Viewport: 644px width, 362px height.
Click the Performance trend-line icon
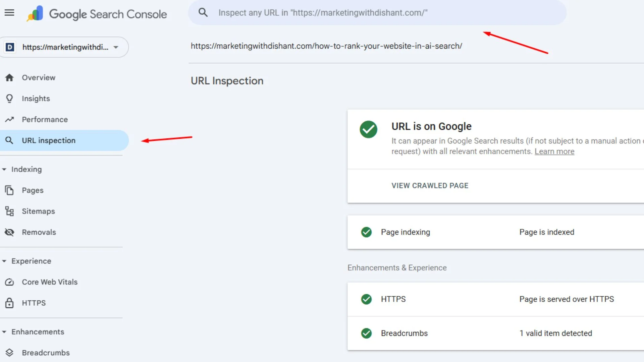[x=9, y=119]
